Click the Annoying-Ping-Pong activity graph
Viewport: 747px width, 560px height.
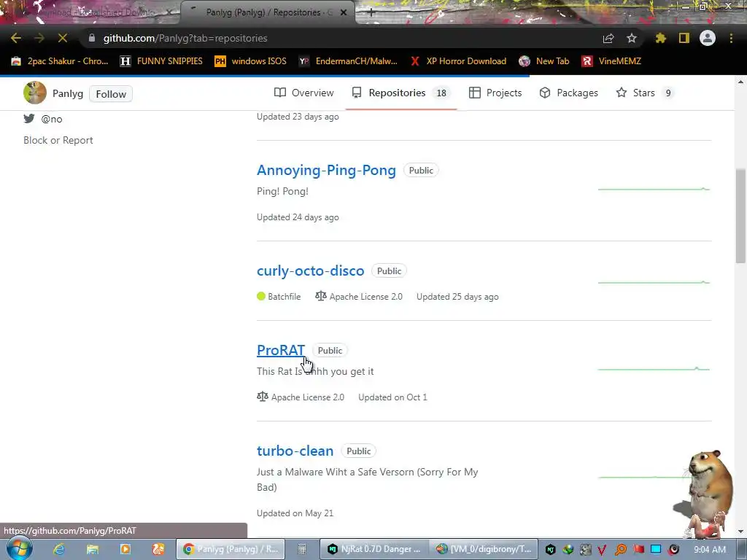654,189
